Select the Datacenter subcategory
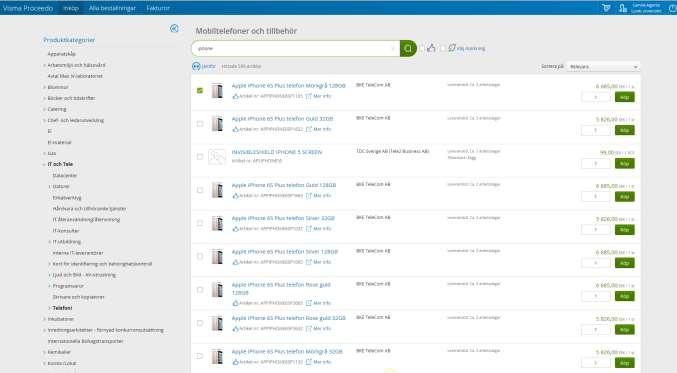Viewport: 677px width, 373px height. 65,176
